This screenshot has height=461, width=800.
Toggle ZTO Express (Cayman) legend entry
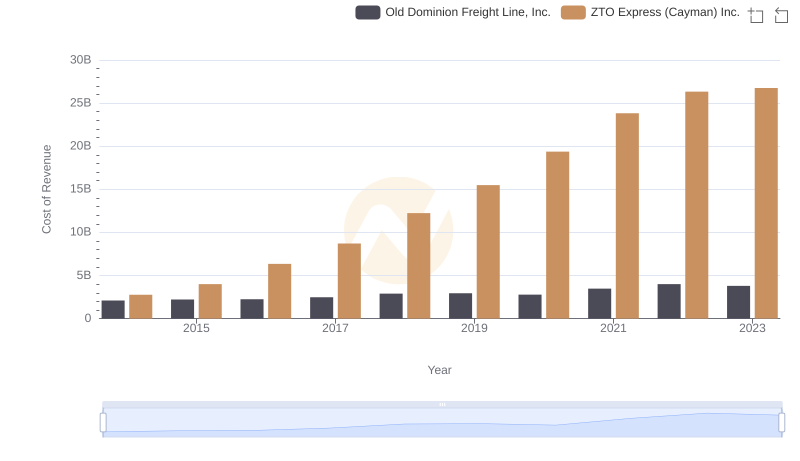click(x=651, y=12)
